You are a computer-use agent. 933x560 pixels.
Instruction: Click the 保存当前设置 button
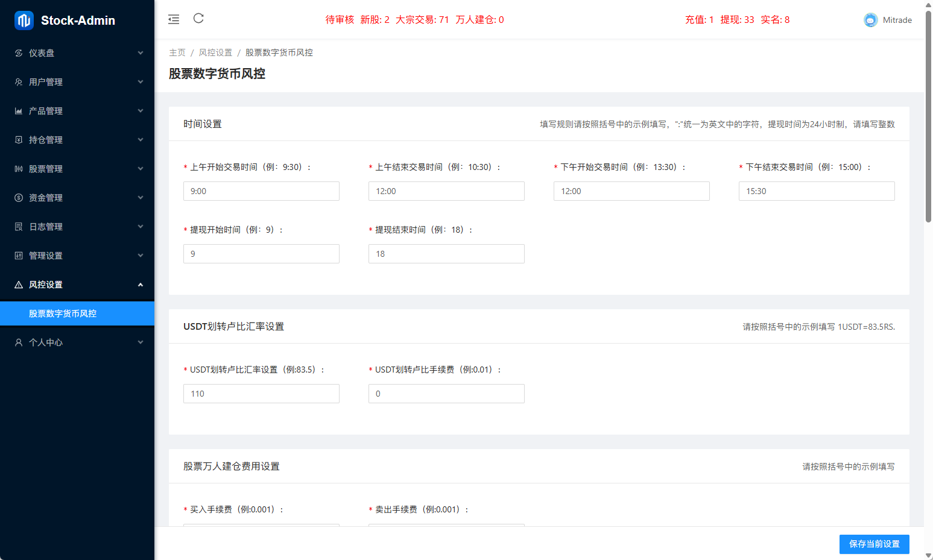(x=874, y=544)
